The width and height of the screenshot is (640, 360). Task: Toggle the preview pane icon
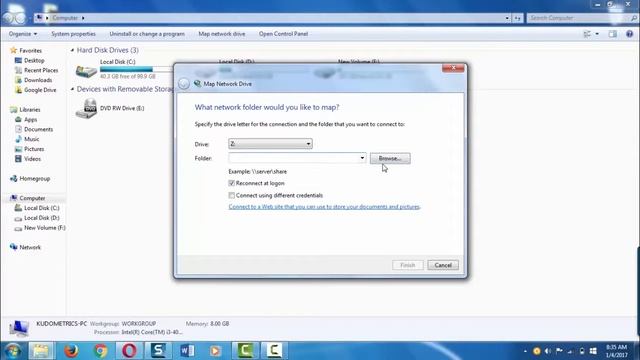[x=613, y=34]
